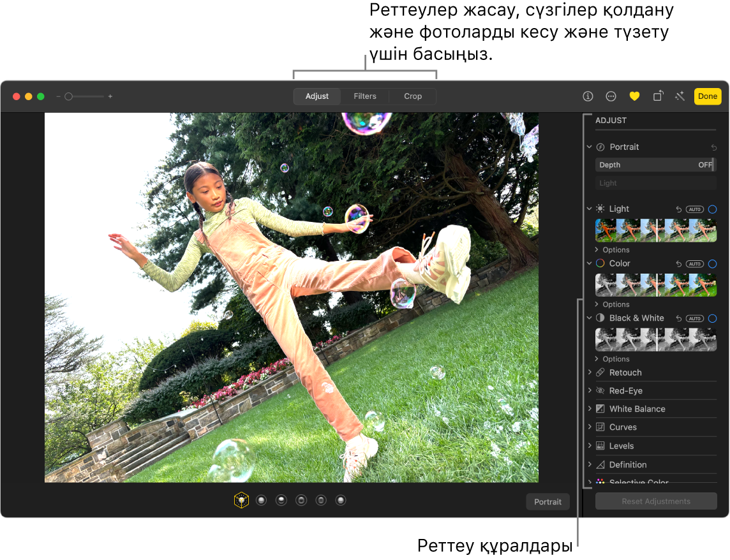
Task: Click the more options ellipsis icon
Action: click(611, 96)
